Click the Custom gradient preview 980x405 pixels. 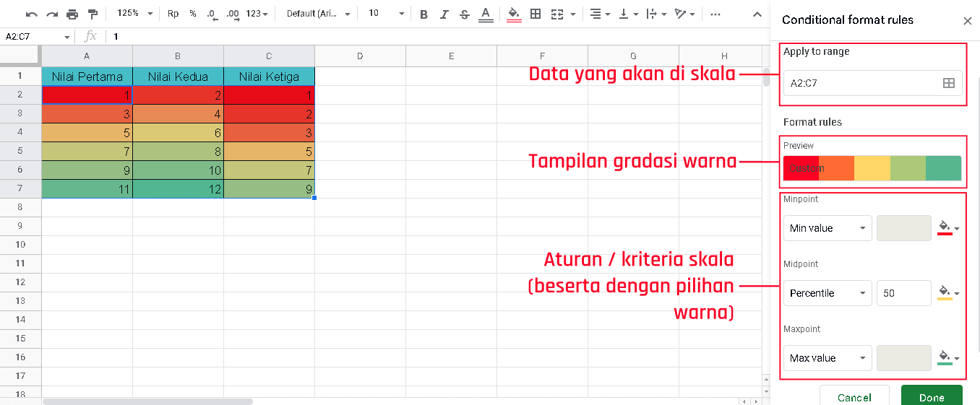872,168
